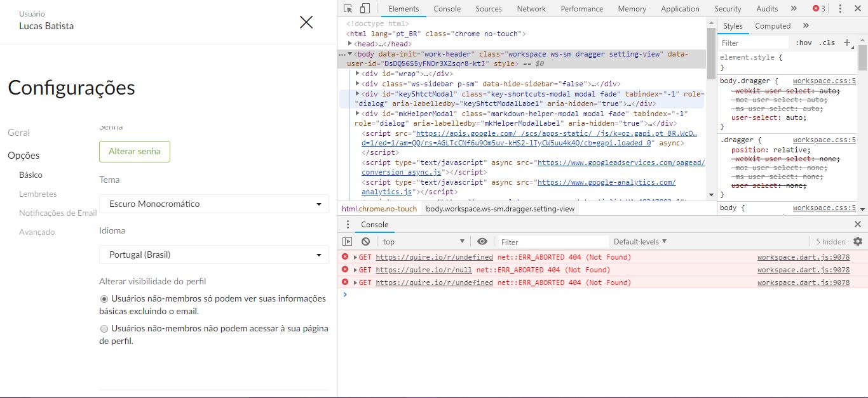The width and height of the screenshot is (868, 398).
Task: Select html.chrome.no-touch breadcrumb
Action: (x=379, y=209)
